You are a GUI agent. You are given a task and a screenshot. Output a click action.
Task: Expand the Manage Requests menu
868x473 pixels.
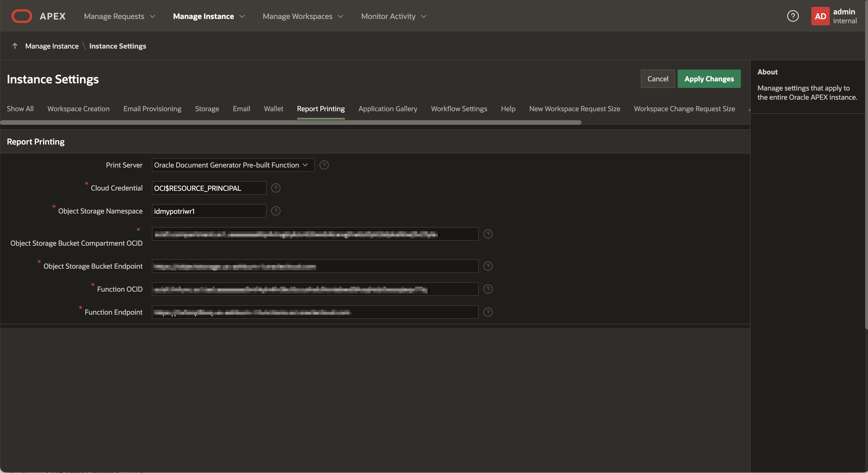[x=119, y=16]
